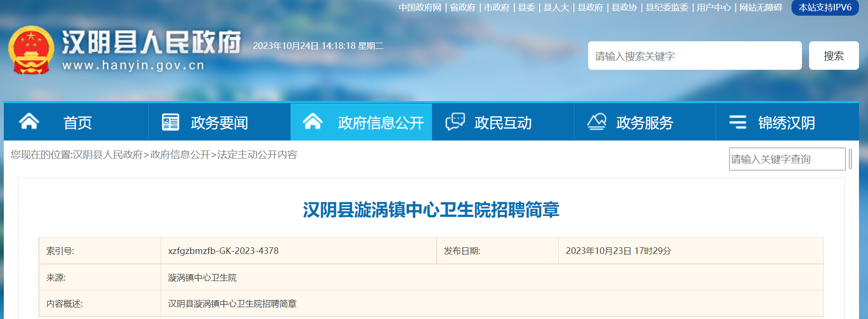Click the date 2023年10月23日 17时29分
The height and width of the screenshot is (319, 868).
click(x=619, y=251)
